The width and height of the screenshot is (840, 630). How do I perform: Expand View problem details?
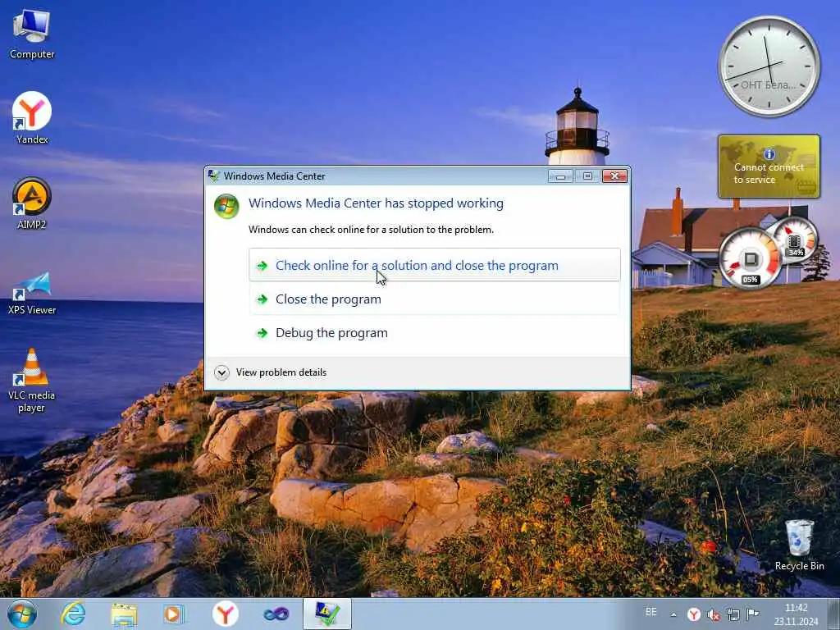(x=271, y=372)
